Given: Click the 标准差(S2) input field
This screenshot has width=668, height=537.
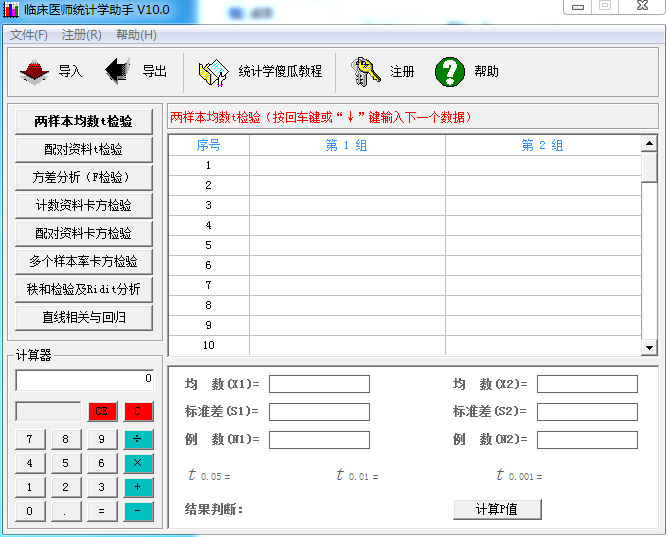Looking at the screenshot, I should click(587, 412).
